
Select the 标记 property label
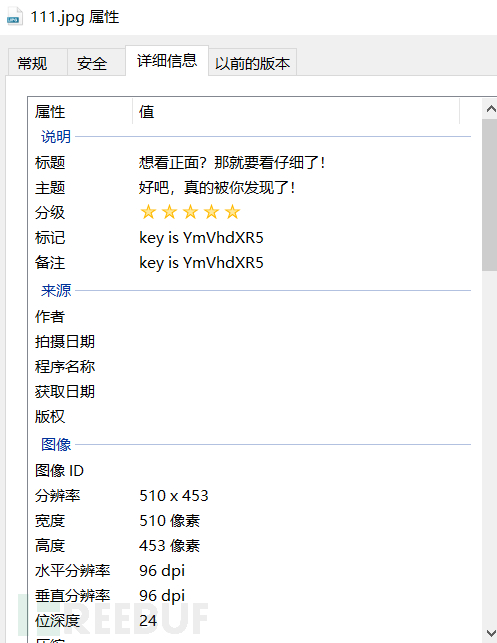point(50,238)
